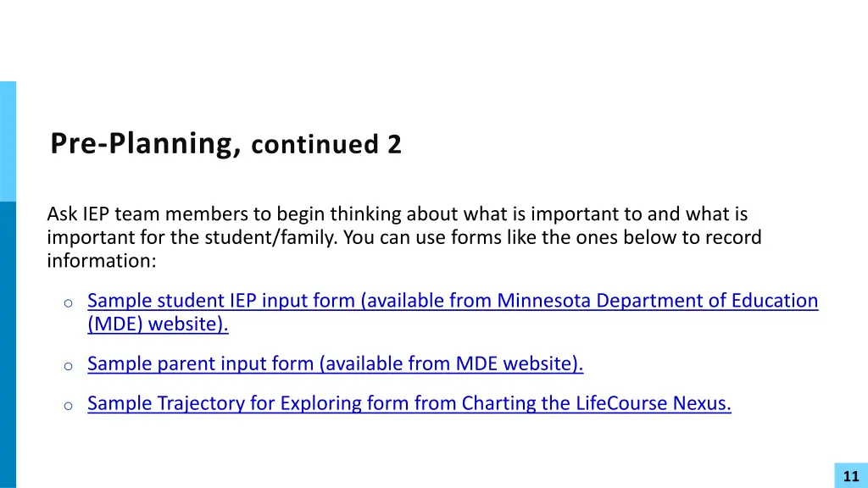This screenshot has height=488, width=868.
Task: Click the dark blue lower sidebar accent
Action: [x=8, y=345]
